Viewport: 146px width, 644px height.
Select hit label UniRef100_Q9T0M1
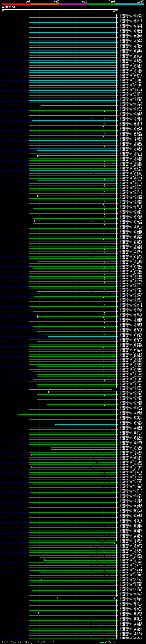click(x=131, y=82)
